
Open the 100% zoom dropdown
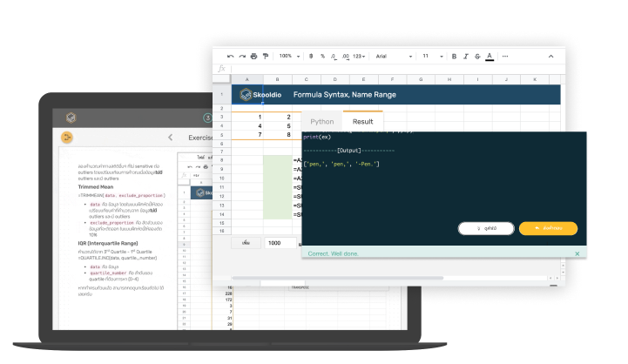(x=287, y=56)
